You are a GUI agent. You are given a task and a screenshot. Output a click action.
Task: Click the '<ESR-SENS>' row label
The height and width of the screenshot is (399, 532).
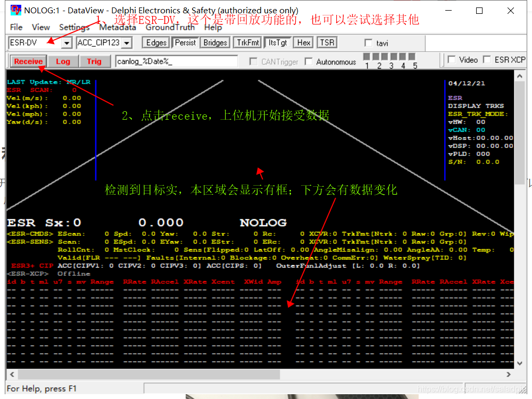30,242
